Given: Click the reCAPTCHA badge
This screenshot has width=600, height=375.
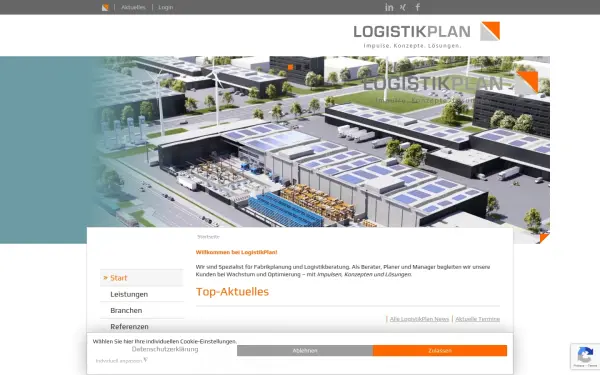Looking at the screenshot, I should coord(585,356).
